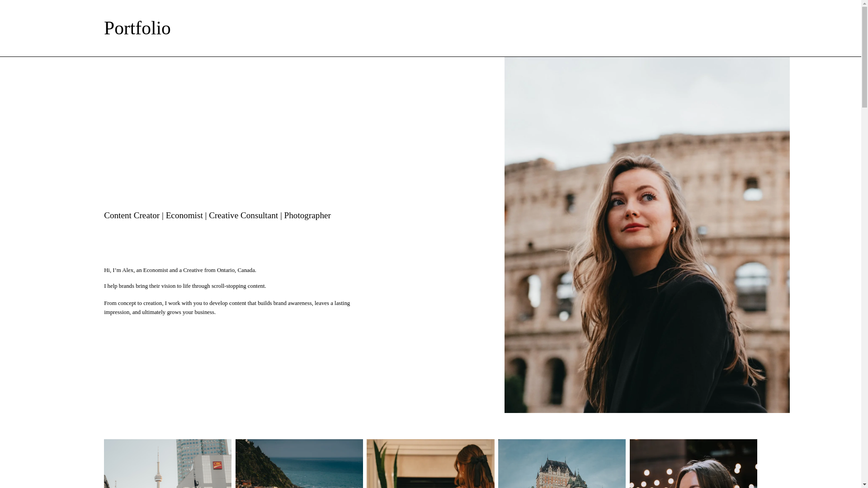
Task: Open the Chateau Frontenac castle thumbnail
Action: click(562, 464)
